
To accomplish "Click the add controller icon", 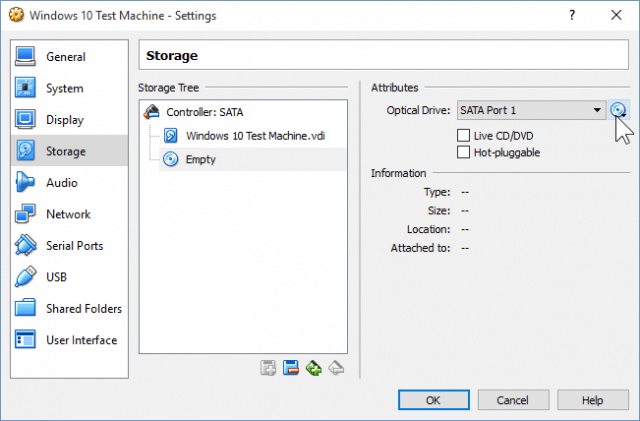I will pos(268,368).
